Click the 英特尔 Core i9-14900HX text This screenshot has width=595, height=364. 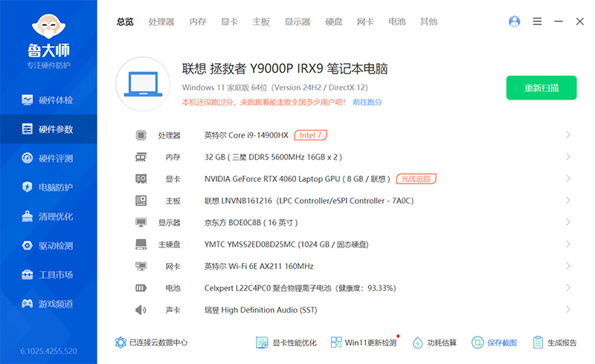[x=246, y=135]
